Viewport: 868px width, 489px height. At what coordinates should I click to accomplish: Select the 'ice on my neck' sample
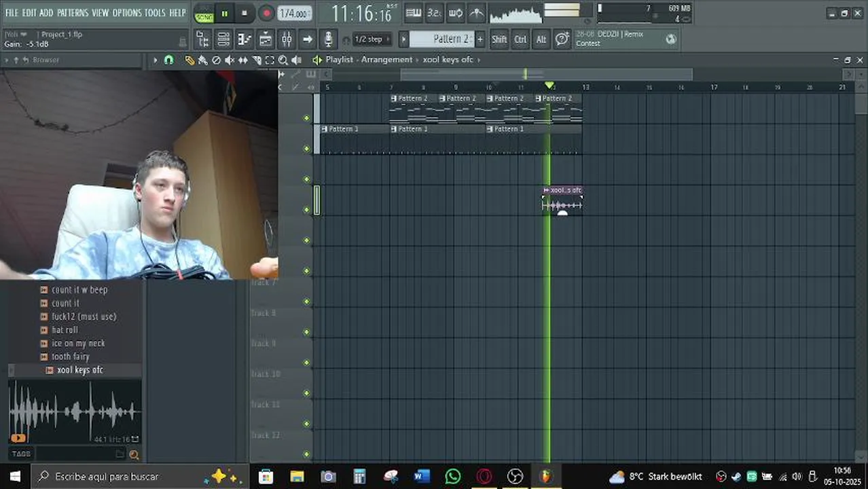(78, 343)
